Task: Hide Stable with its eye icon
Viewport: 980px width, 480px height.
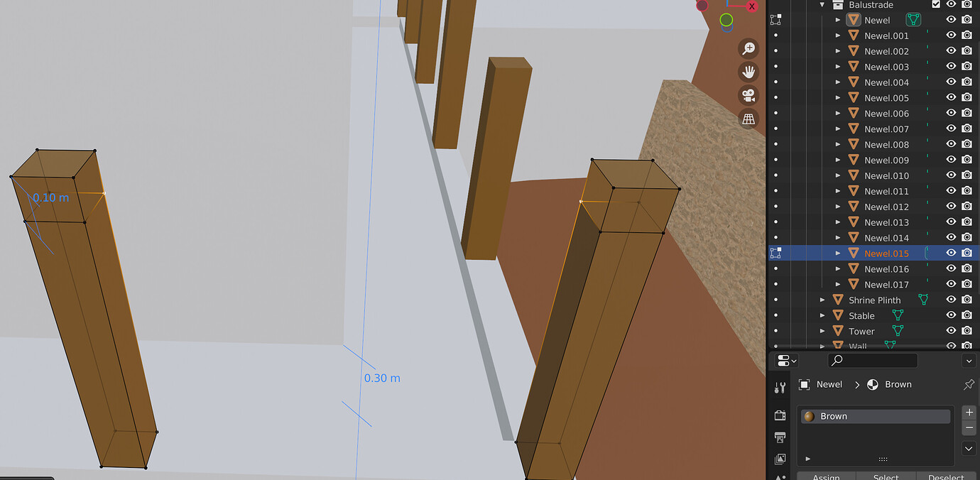Action: [x=951, y=315]
